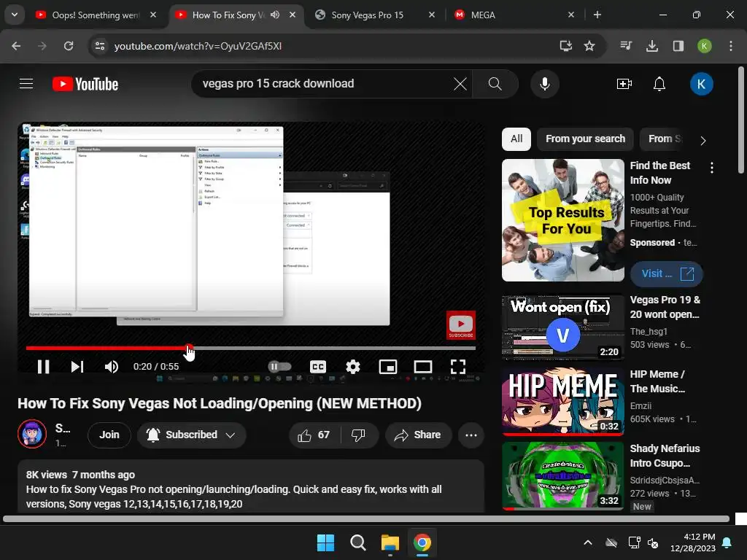Open options for the Find the Best Info ad

712,168
